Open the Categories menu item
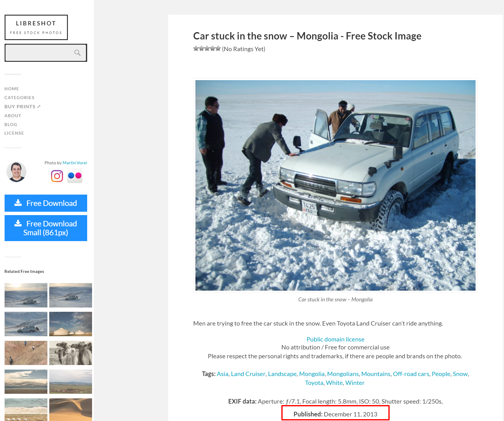The height and width of the screenshot is (421, 504). pos(19,98)
